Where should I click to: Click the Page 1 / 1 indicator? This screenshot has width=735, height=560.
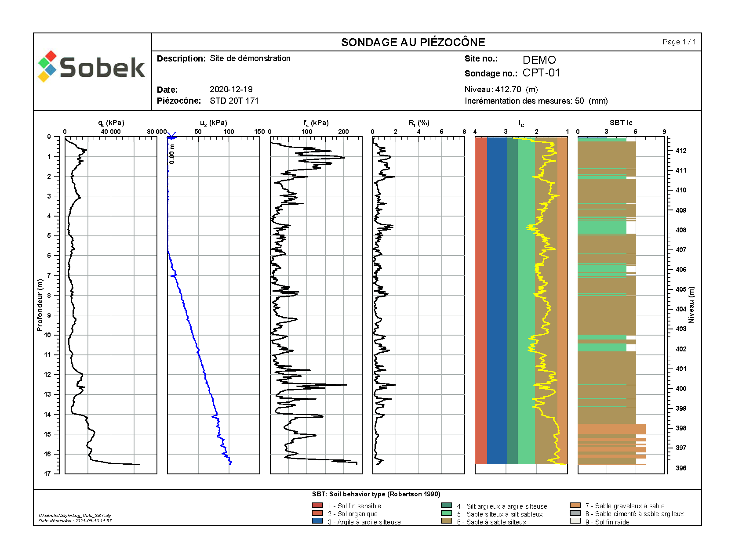coord(679,42)
